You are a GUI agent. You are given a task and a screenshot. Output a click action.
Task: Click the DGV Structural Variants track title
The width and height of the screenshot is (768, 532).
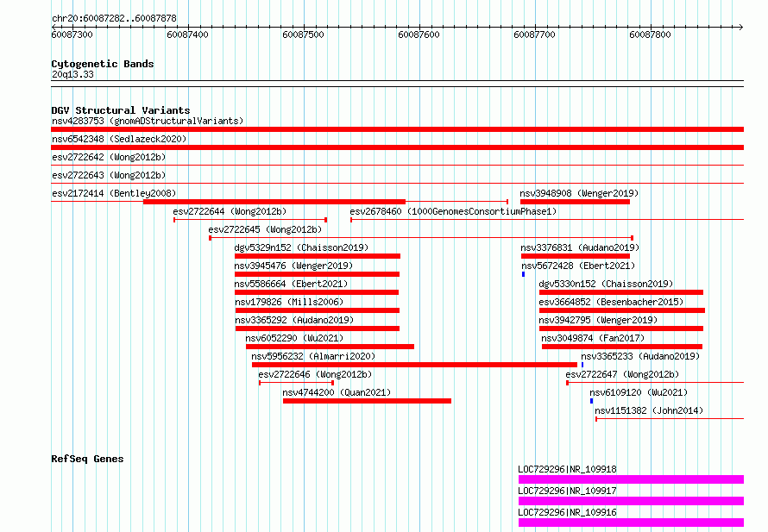(121, 110)
